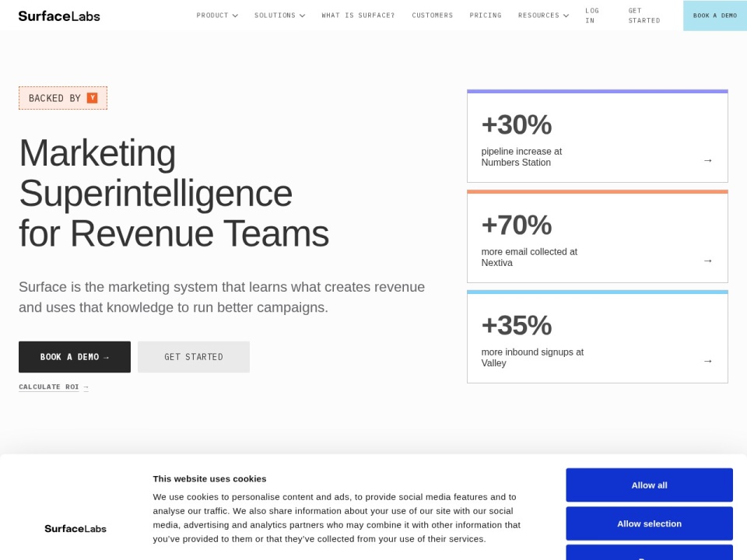Click the SurfaceLabs logo in the cookie banner

click(75, 529)
